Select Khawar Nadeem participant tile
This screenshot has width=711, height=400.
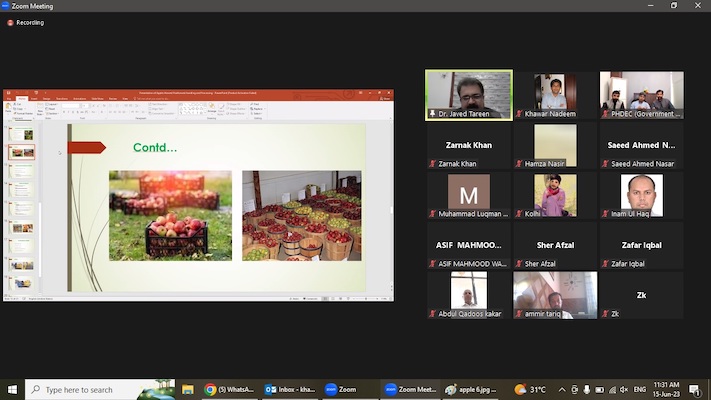click(555, 94)
